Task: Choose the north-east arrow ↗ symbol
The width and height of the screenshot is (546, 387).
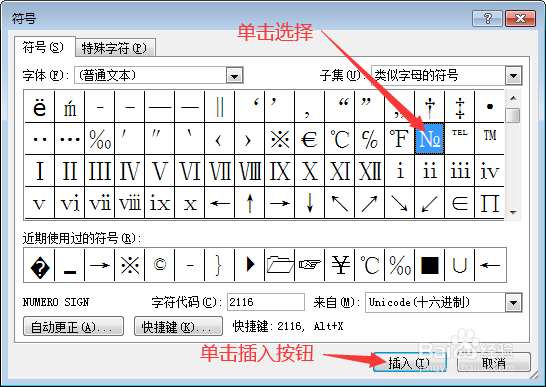Action: [369, 203]
